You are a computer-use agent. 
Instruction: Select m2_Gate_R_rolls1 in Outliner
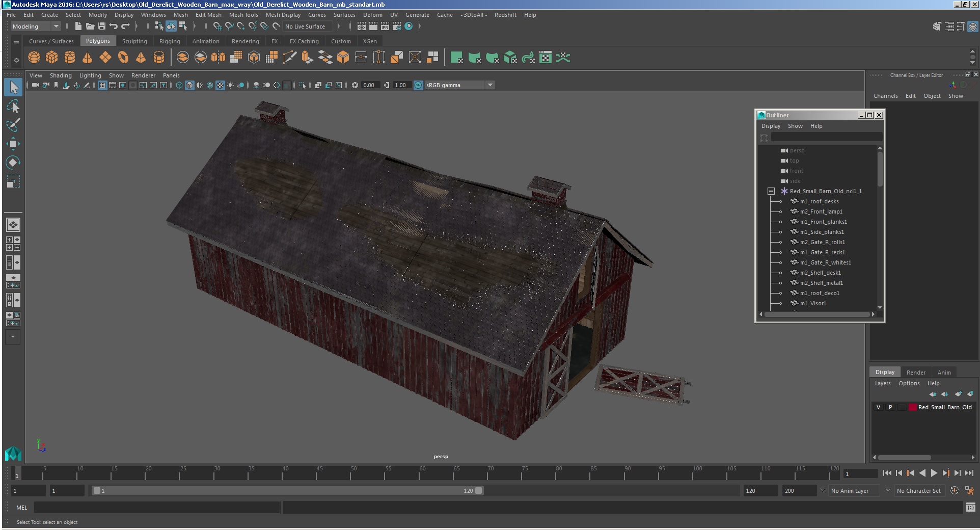click(822, 242)
